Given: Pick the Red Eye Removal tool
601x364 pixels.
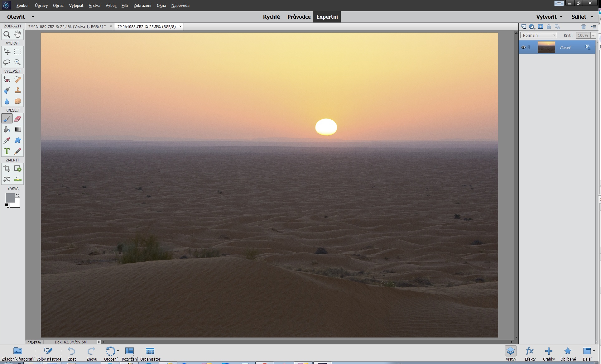Looking at the screenshot, I should (x=7, y=80).
